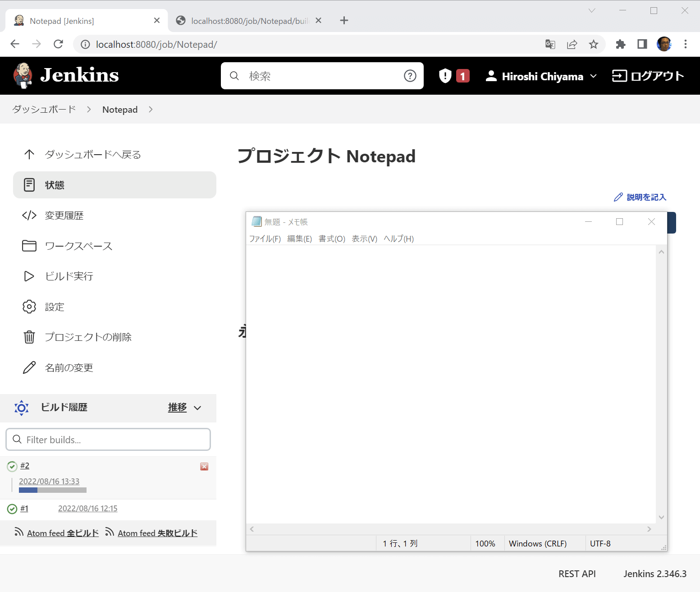This screenshot has width=700, height=592.
Task: Open search help question mark icon
Action: pyautogui.click(x=410, y=76)
